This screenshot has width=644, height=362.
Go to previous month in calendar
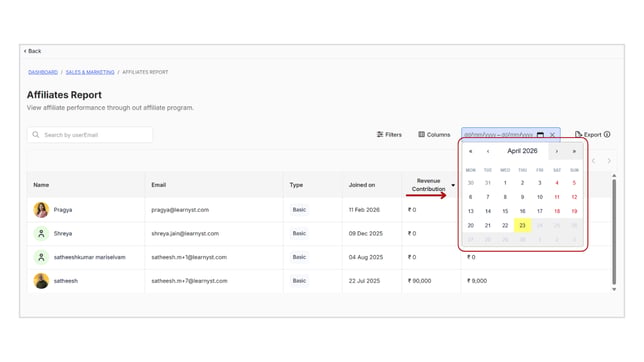[488, 151]
